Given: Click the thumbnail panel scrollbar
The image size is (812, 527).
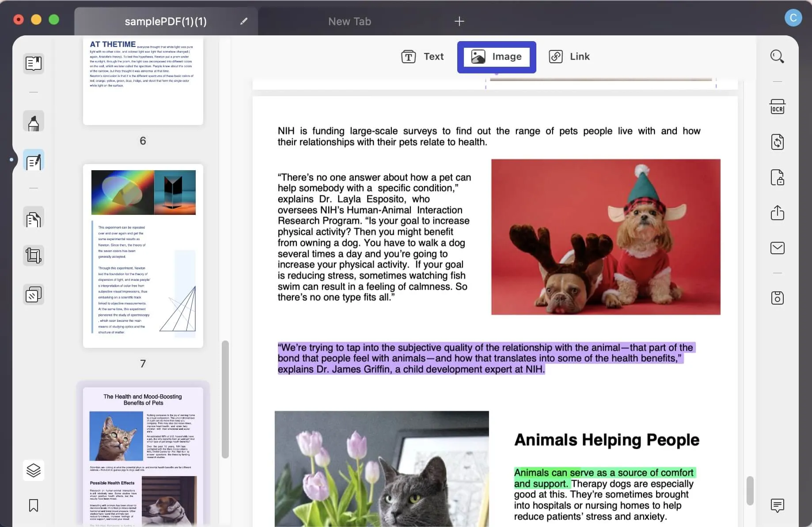Looking at the screenshot, I should [x=225, y=399].
